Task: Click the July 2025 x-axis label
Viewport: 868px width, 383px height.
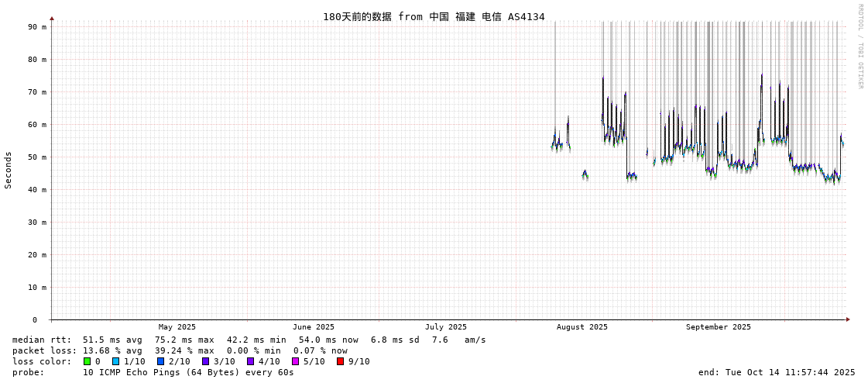Action: coord(446,327)
